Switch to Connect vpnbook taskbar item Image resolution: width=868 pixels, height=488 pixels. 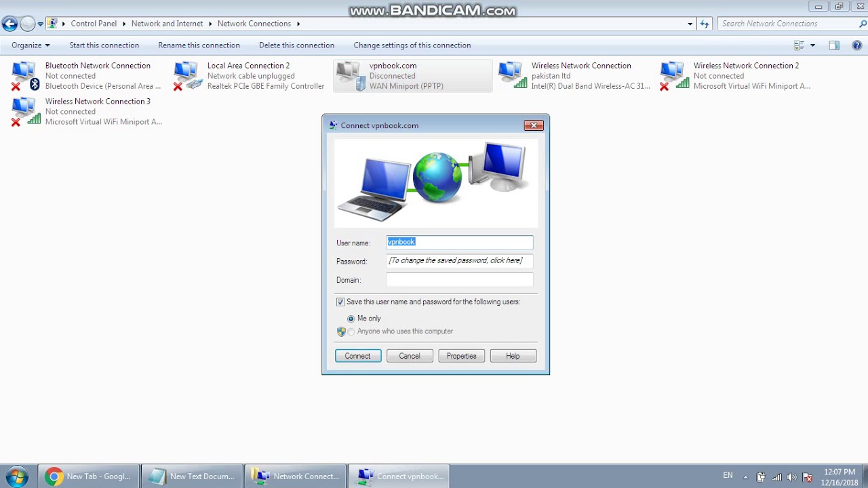coord(400,476)
